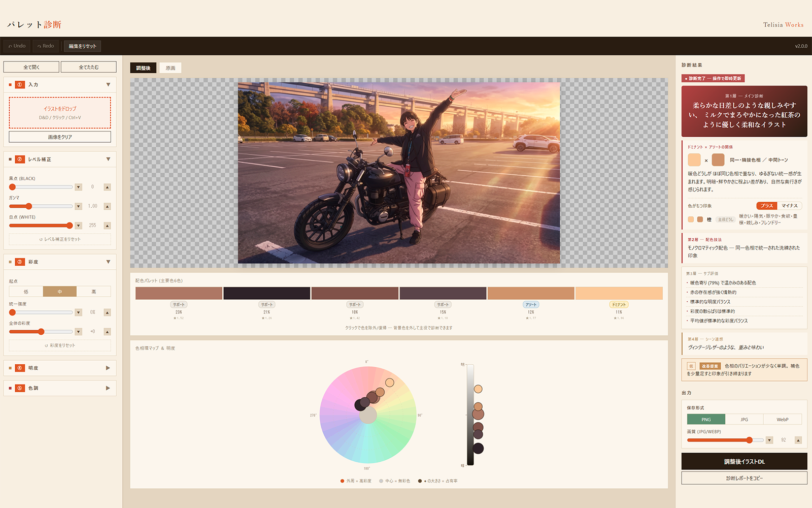Expand the 色調 section arrow
The height and width of the screenshot is (508, 812).
108,388
